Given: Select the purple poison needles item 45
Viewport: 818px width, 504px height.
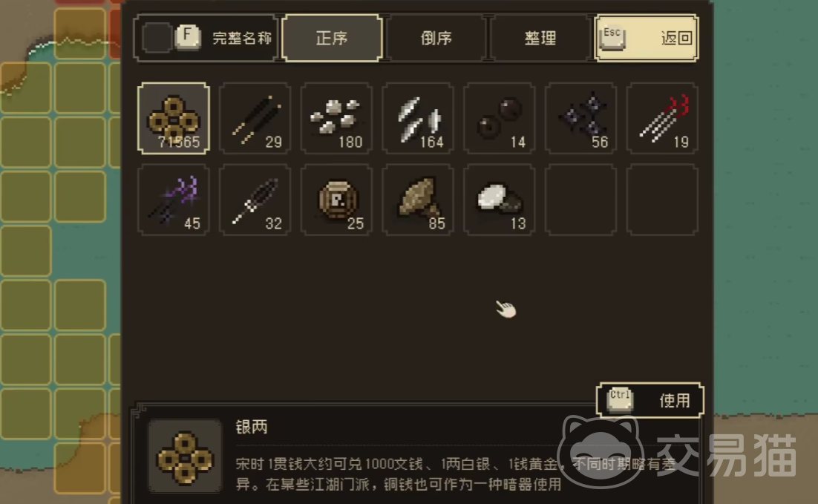Looking at the screenshot, I should [x=173, y=200].
